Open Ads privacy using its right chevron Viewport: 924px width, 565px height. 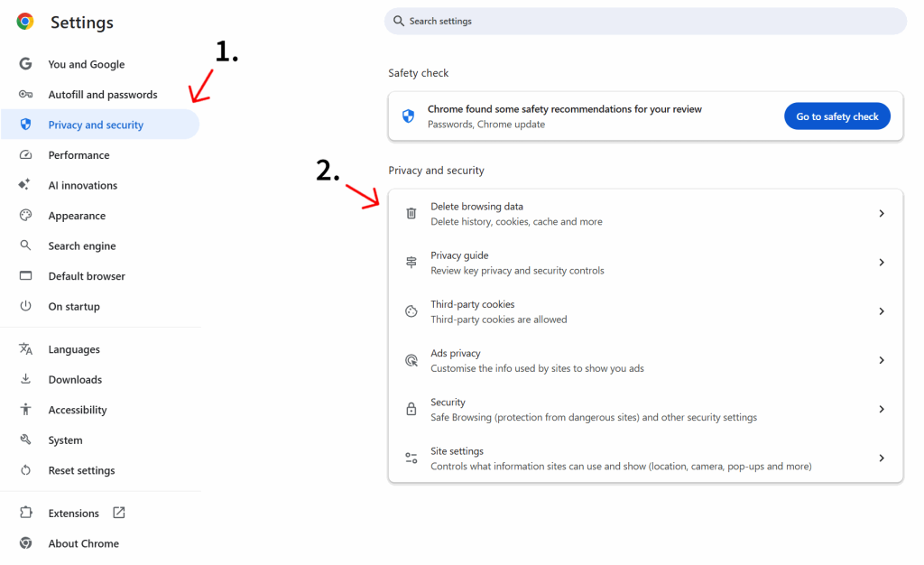pyautogui.click(x=882, y=360)
